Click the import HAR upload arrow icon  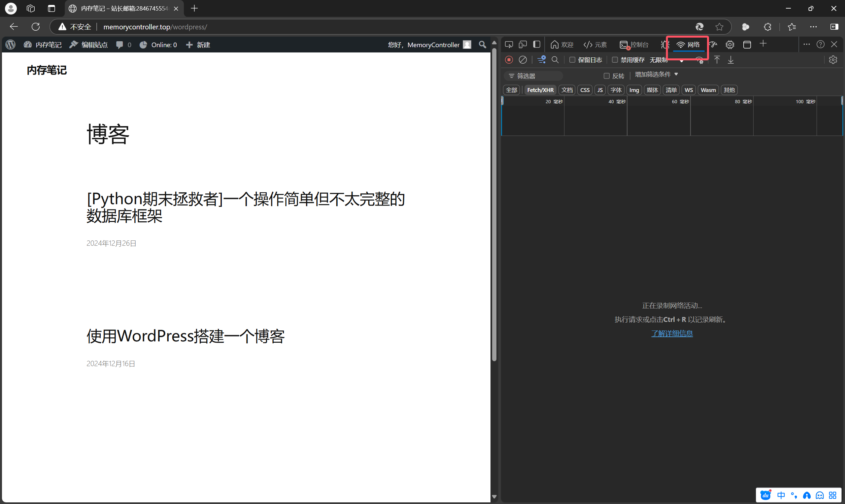coord(717,60)
